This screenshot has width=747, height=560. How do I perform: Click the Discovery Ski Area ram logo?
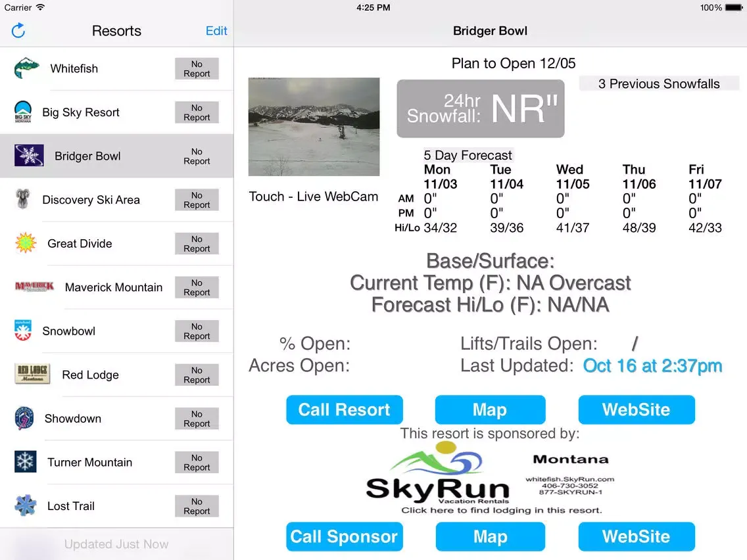(23, 199)
